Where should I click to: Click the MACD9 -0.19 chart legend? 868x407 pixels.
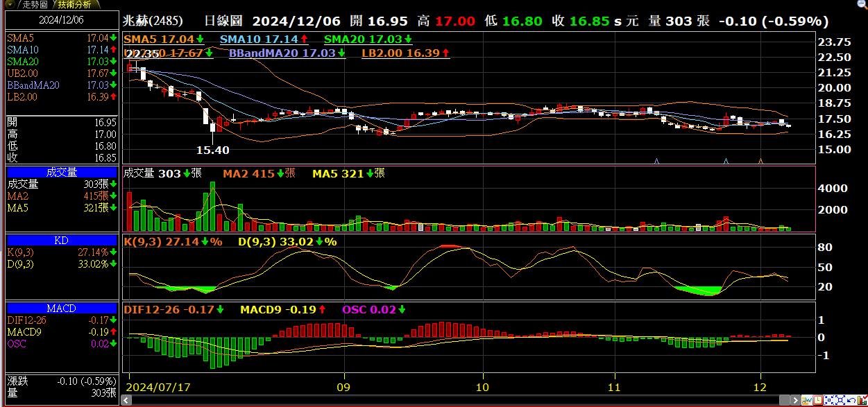[x=284, y=309]
